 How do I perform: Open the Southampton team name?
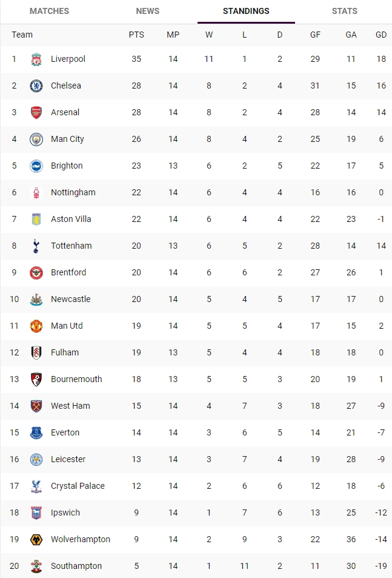(x=76, y=566)
